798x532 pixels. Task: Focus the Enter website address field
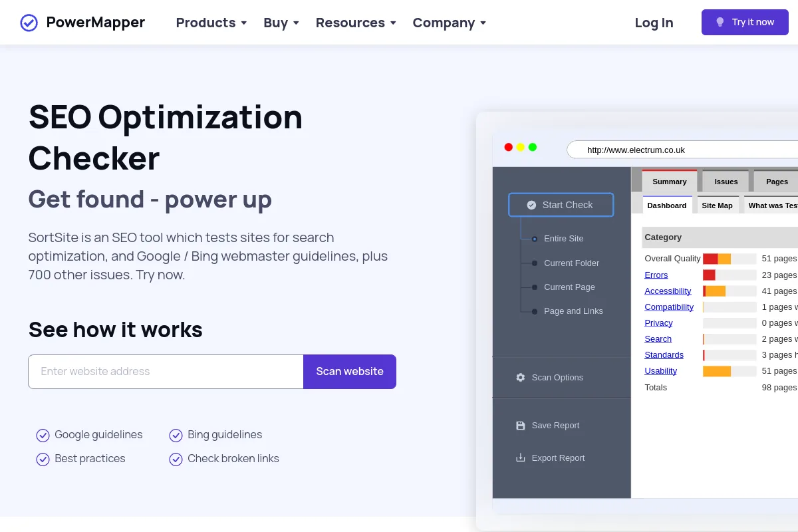(166, 372)
